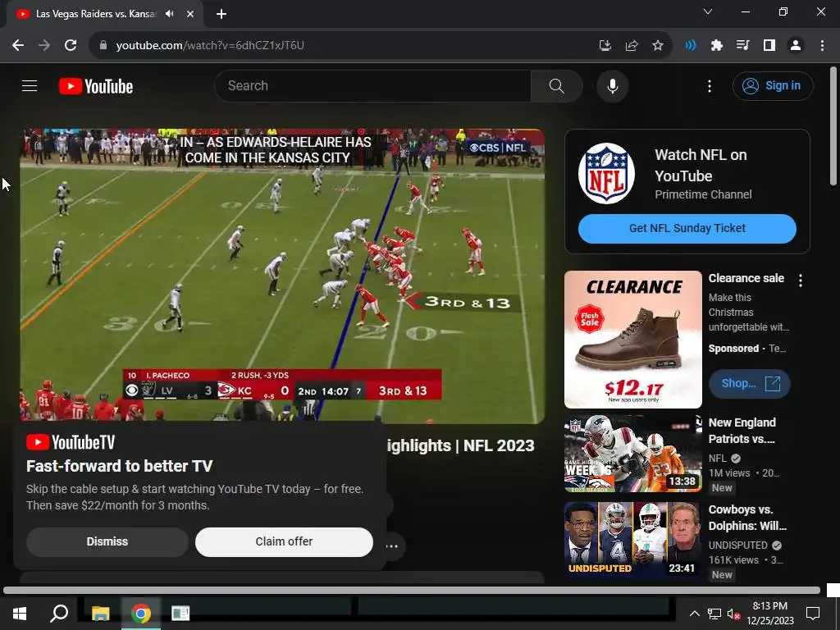
Task: Click the Sign in button
Action: pos(773,85)
